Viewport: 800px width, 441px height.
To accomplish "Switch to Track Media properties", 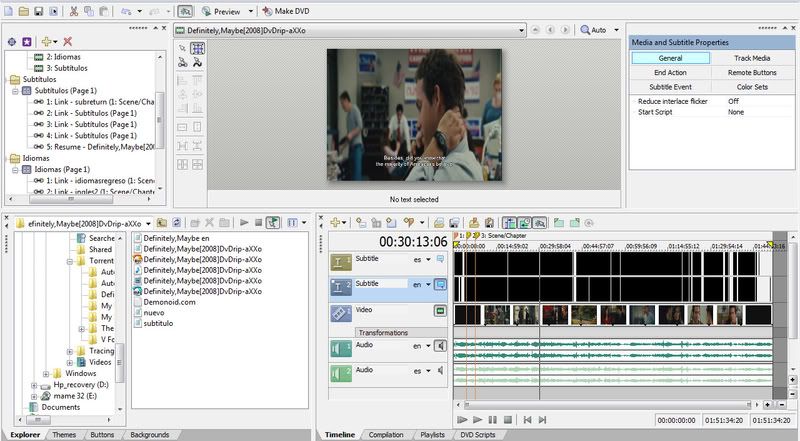I will click(x=752, y=58).
